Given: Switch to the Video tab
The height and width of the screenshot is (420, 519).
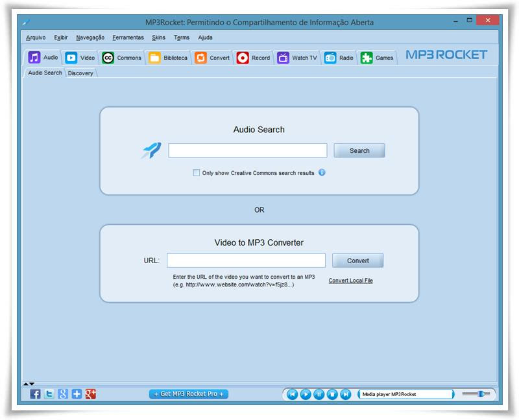Looking at the screenshot, I should [x=80, y=58].
